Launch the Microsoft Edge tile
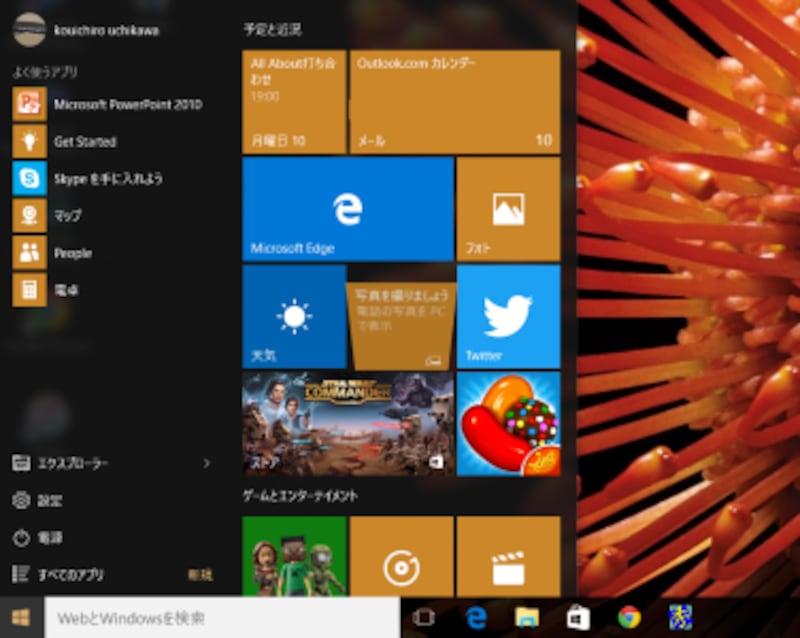The height and width of the screenshot is (638, 800). [348, 209]
